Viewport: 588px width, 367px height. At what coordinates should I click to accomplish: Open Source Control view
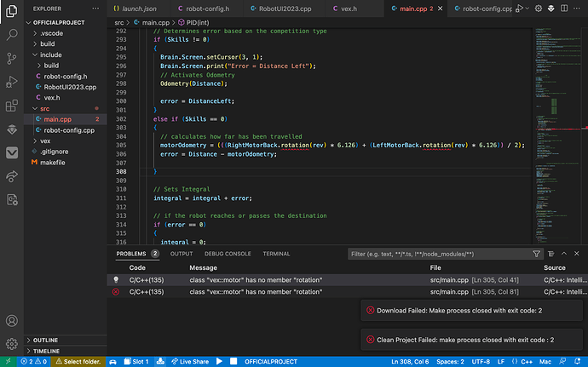point(12,59)
